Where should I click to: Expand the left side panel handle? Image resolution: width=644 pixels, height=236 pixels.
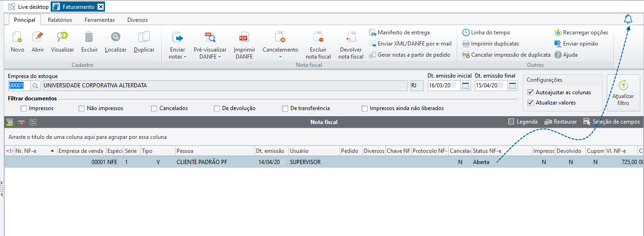2,189
